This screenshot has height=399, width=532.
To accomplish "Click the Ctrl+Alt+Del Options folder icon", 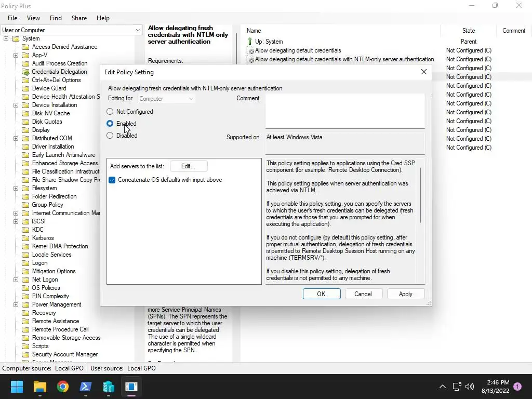I will (25, 80).
